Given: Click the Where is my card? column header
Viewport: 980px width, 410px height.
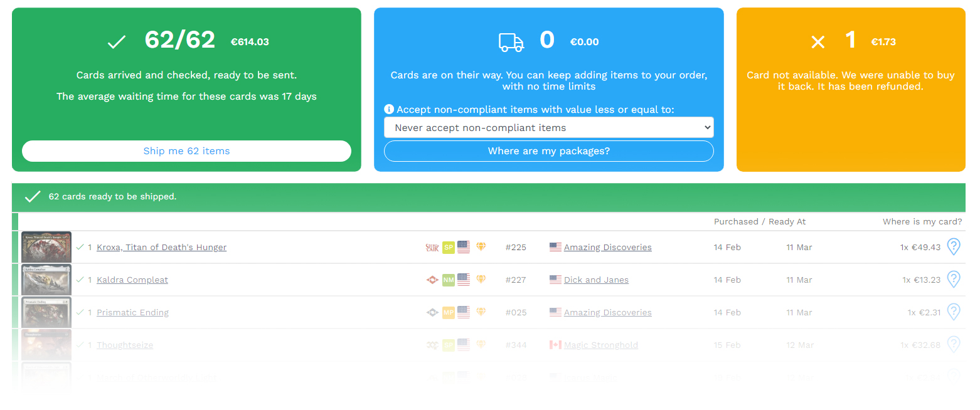Looking at the screenshot, I should pos(922,221).
